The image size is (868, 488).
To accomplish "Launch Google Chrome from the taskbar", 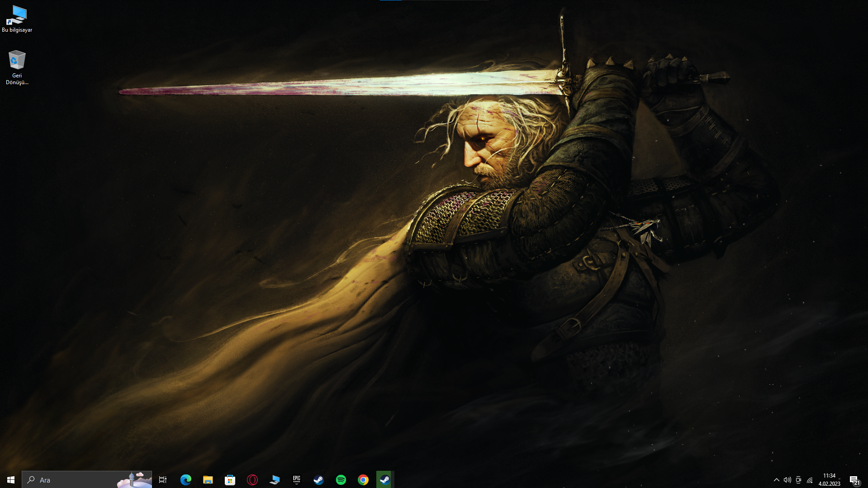I will (x=363, y=479).
